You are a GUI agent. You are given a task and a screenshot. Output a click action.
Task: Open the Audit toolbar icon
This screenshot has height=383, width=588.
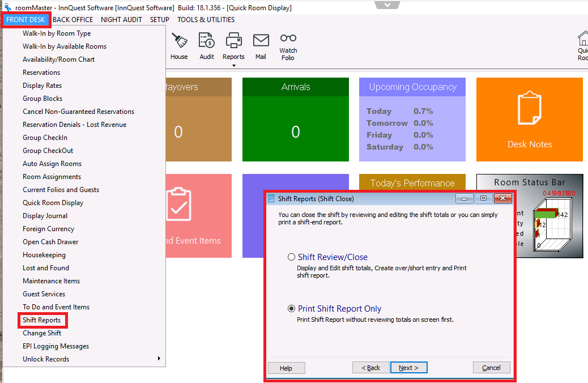[207, 41]
